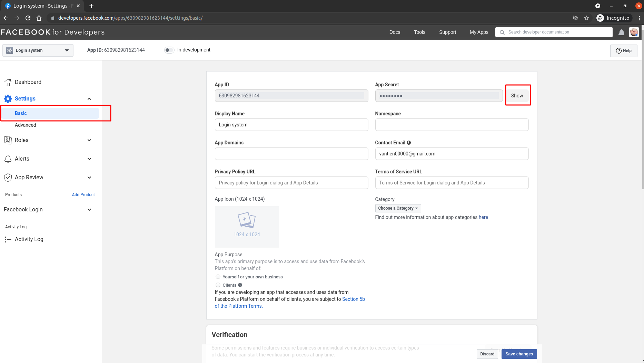Select Yourself or your own business radio

point(218,277)
